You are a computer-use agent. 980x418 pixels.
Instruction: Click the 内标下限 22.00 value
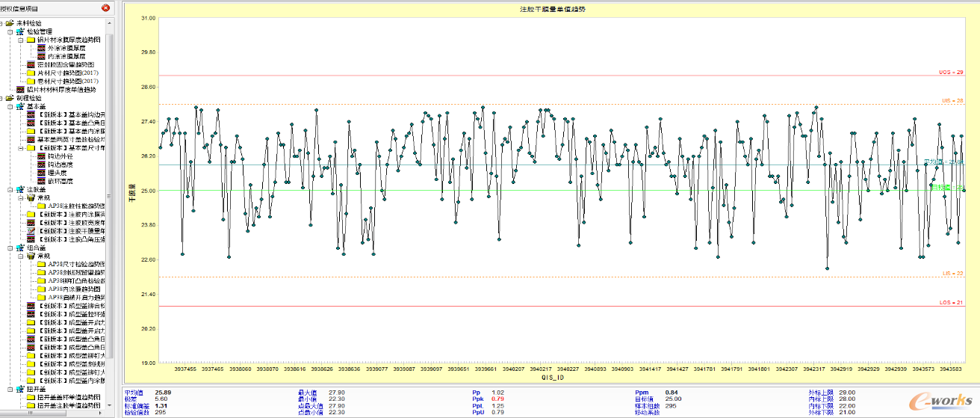coord(848,405)
